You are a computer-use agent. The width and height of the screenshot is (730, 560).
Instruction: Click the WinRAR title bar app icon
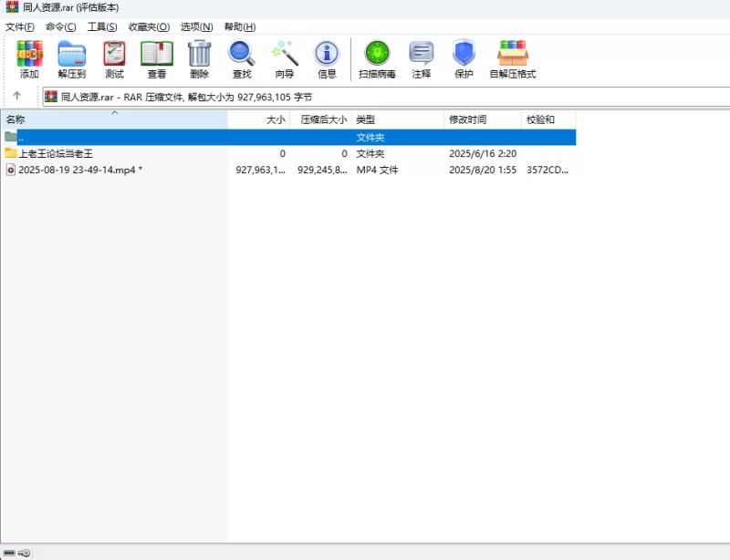[12, 7]
